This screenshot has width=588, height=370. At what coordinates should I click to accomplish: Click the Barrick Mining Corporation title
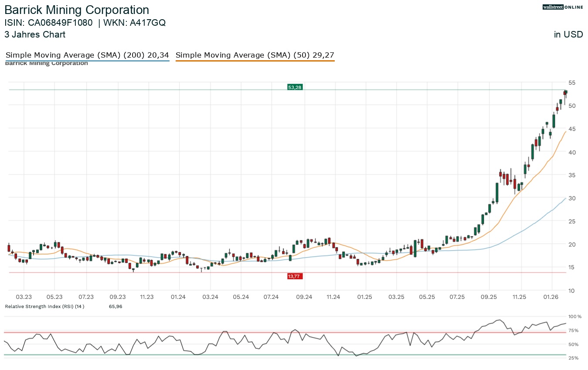pyautogui.click(x=77, y=10)
